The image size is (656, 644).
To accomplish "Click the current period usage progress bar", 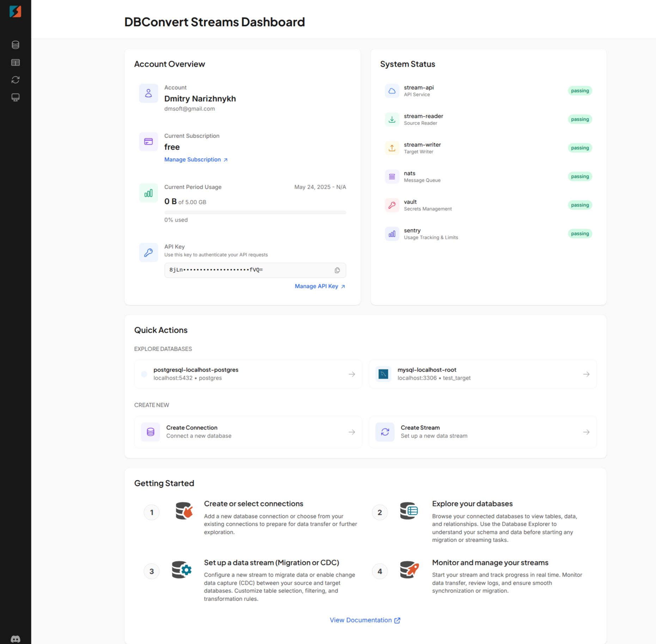I will pos(255,212).
